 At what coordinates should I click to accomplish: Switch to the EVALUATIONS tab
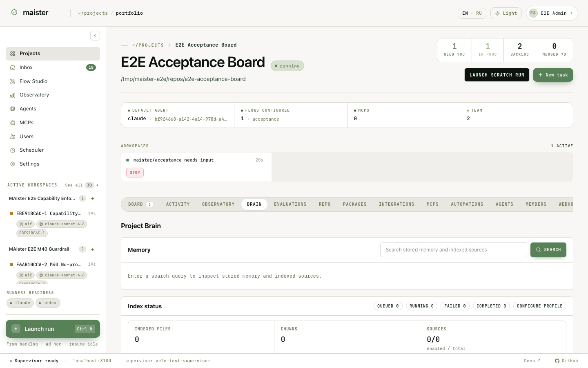click(290, 204)
